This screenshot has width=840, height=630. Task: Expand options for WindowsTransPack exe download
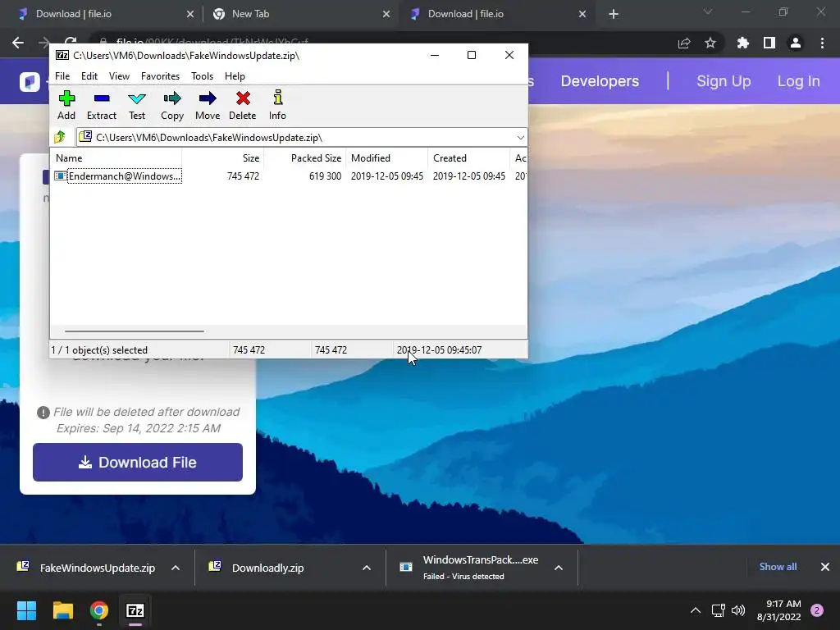558,568
